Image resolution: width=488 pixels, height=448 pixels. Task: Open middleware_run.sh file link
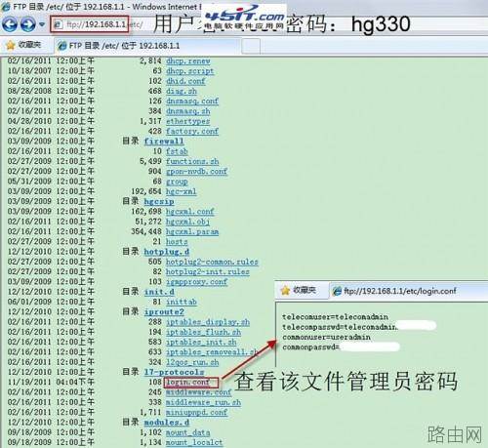click(203, 402)
